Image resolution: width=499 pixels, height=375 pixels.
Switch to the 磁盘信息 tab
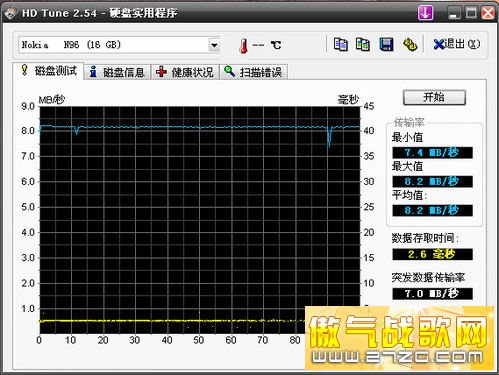coord(117,72)
